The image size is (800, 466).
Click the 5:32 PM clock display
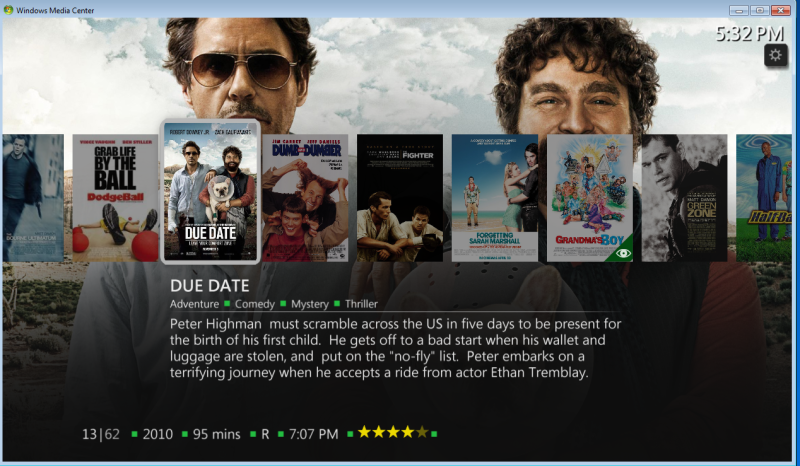coord(749,34)
